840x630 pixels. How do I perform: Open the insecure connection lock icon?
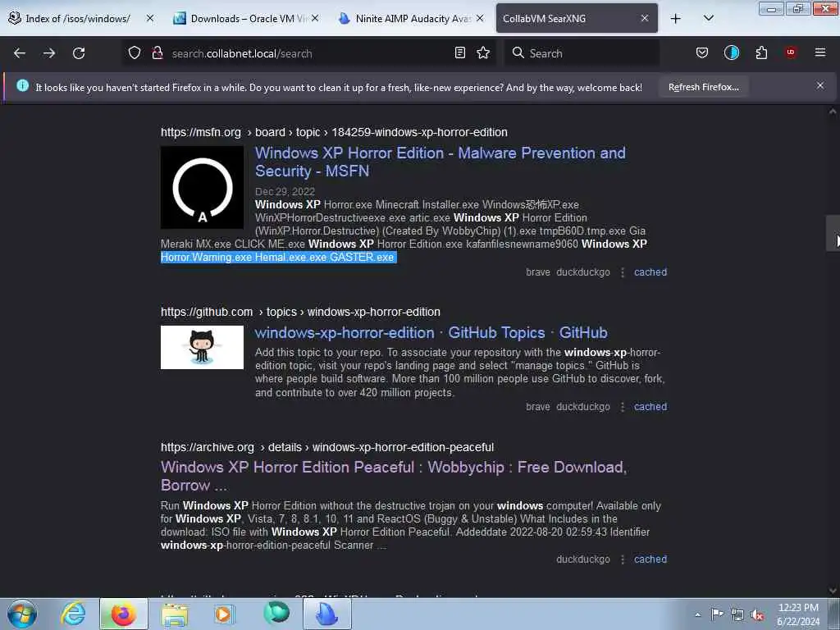[x=157, y=52]
